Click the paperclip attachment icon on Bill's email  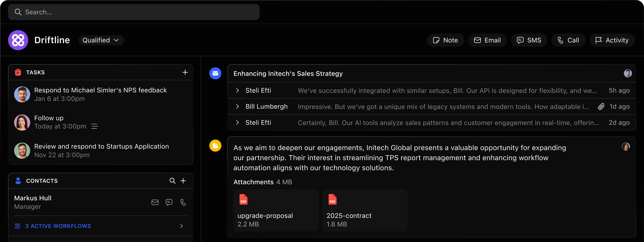(x=601, y=107)
